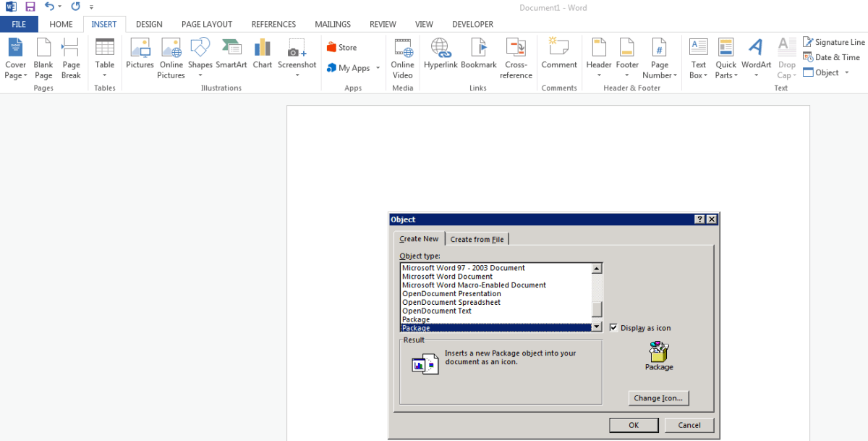Cancel the Object dialog
Viewport: 868px width, 441px height.
click(x=689, y=425)
